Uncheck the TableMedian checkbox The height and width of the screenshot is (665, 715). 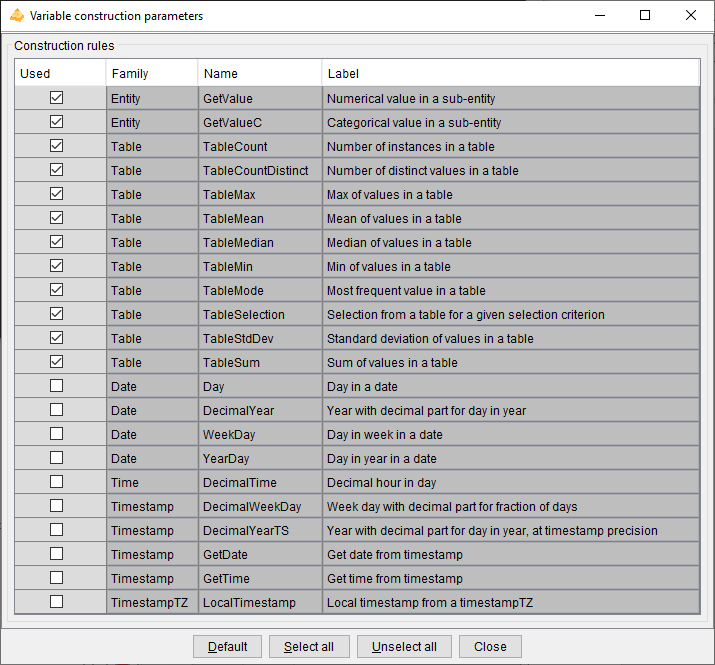pyautogui.click(x=56, y=242)
